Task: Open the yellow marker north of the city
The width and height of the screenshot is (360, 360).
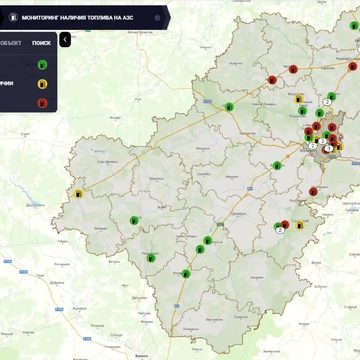Action: [x=299, y=99]
